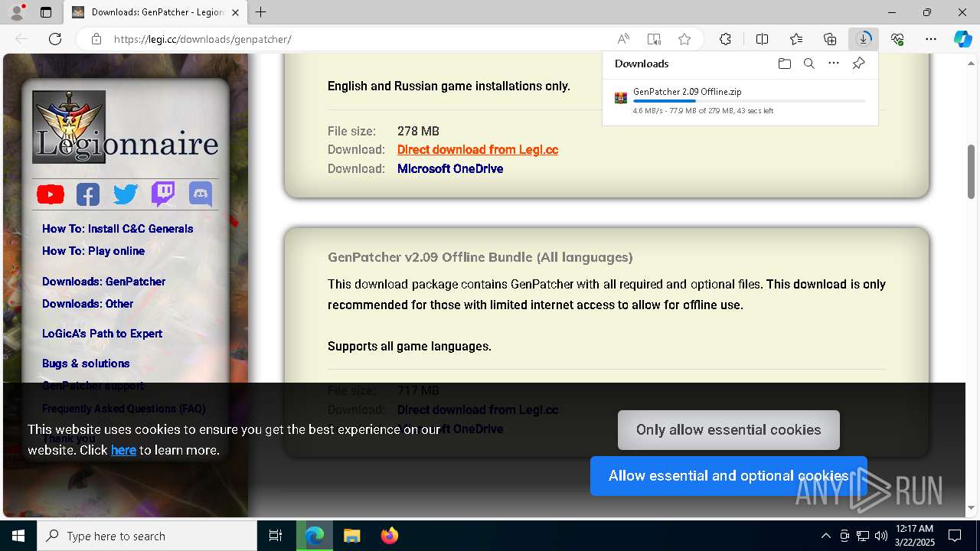
Task: Open Bugs & solutions page
Action: (x=86, y=364)
